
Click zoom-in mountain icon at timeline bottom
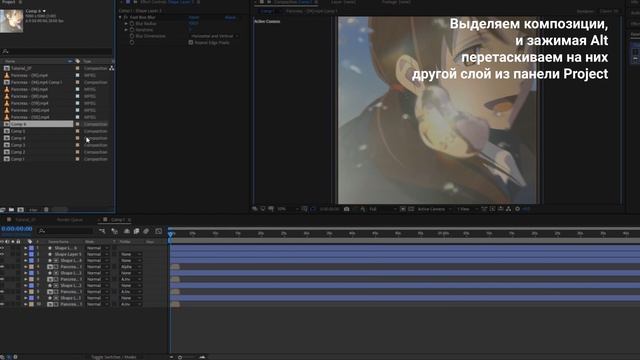(202, 357)
